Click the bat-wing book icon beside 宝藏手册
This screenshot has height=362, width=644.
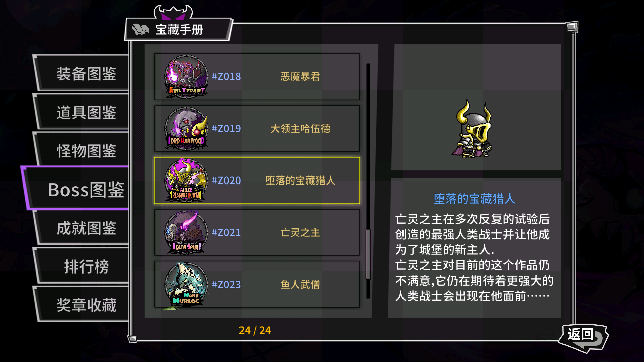pos(141,30)
